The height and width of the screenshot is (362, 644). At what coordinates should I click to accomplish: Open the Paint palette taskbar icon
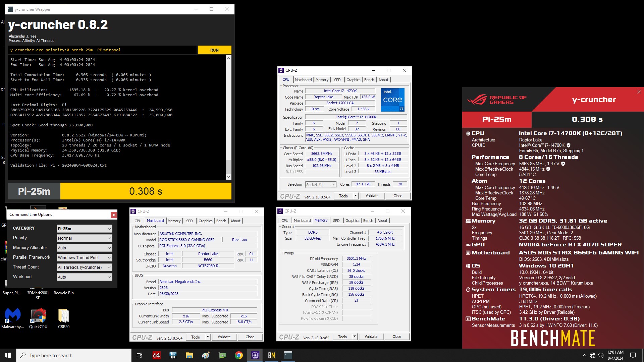pyautogui.click(x=206, y=355)
